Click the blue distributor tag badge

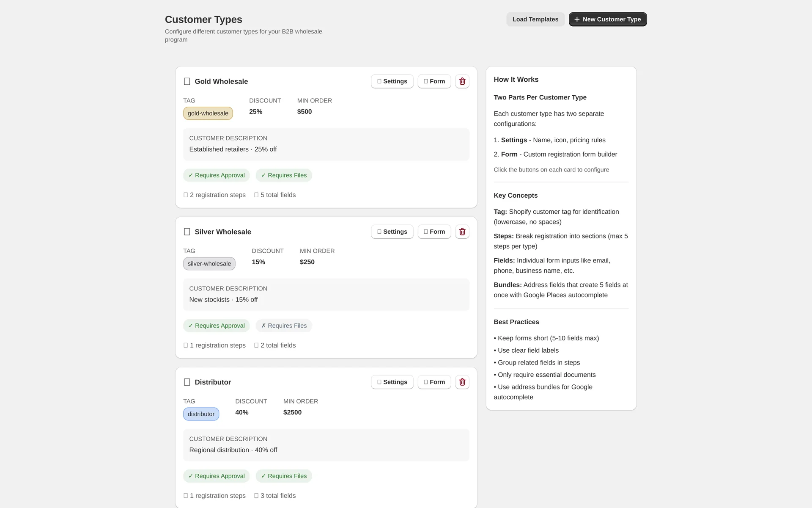[201, 414]
